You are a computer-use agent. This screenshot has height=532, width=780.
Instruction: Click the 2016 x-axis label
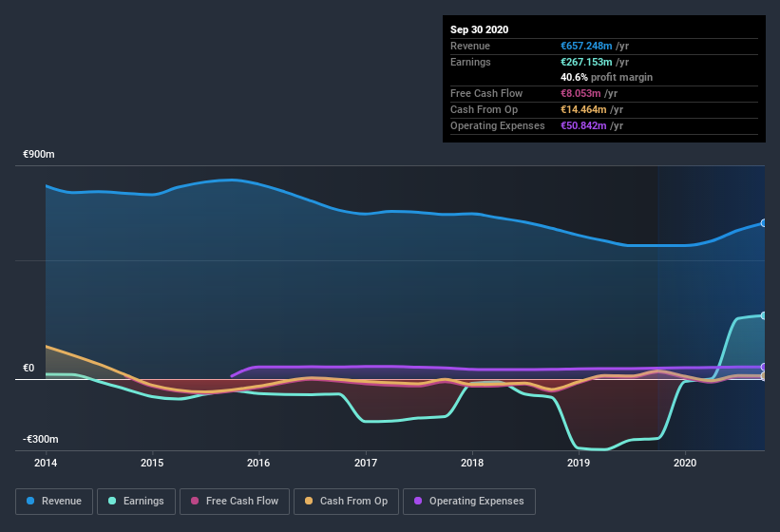[x=258, y=463]
